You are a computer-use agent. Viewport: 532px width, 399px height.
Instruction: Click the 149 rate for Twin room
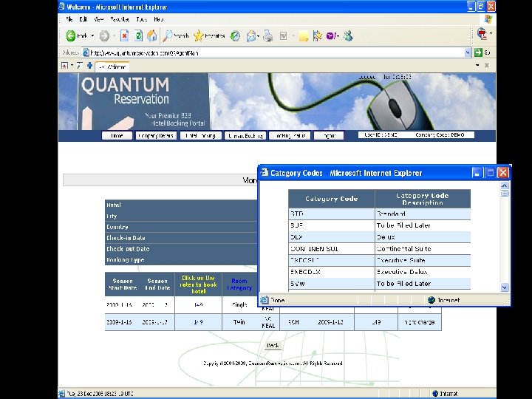[x=199, y=322]
